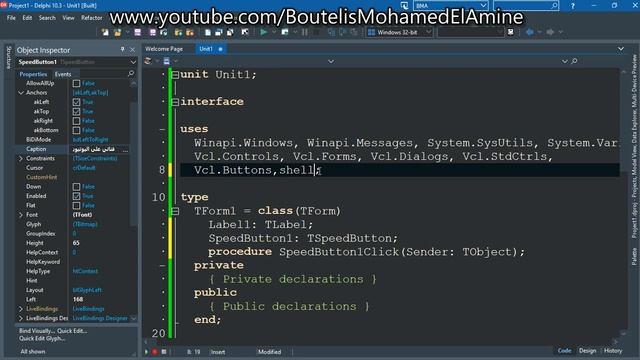Switch to the Properties tab
This screenshot has height=360, width=640.
33,74
